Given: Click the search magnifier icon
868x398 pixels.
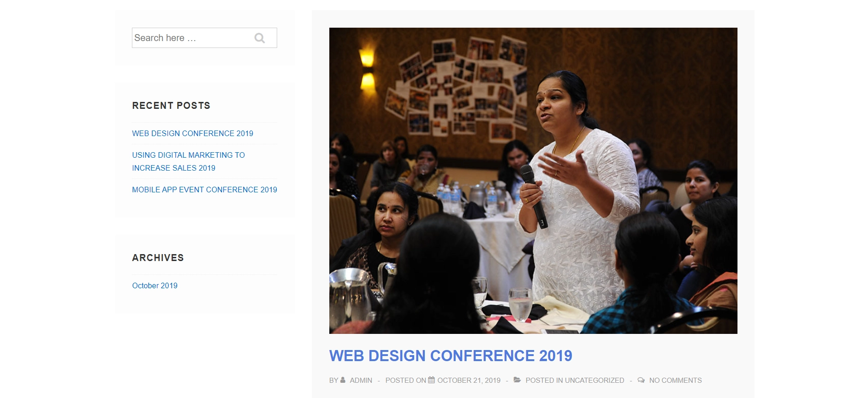Looking at the screenshot, I should (260, 38).
